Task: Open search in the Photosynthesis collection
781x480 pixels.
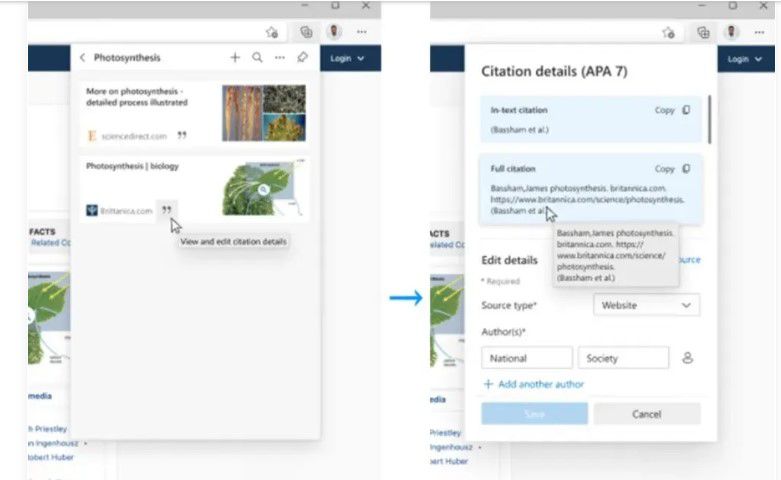Action: click(x=257, y=58)
